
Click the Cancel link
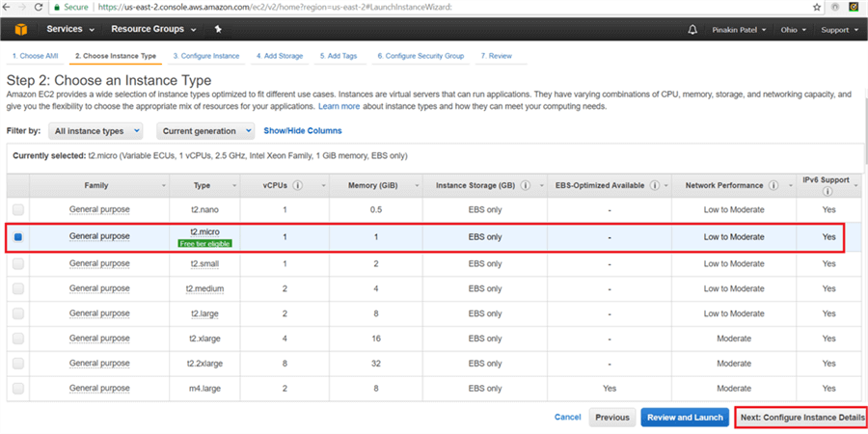[567, 418]
